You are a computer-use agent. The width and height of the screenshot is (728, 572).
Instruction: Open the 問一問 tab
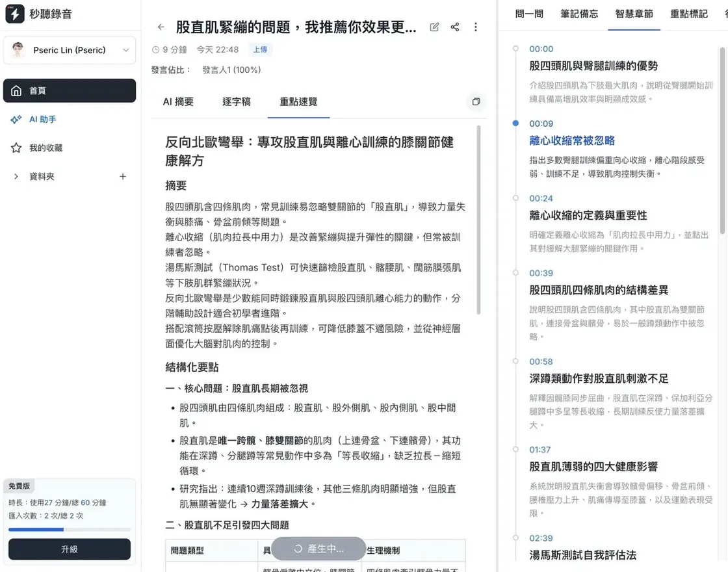(529, 14)
